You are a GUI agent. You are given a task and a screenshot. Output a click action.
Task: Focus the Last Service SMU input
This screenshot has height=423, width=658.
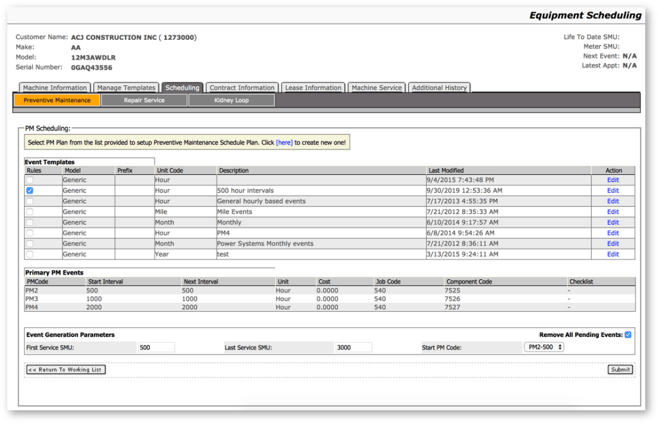(x=352, y=348)
